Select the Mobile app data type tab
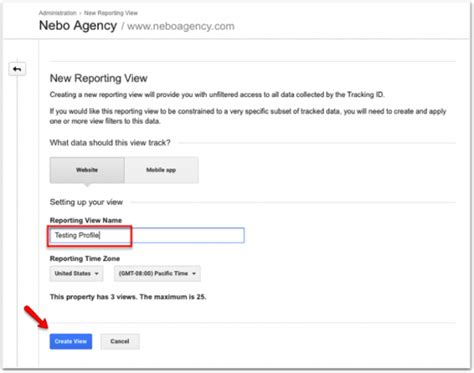Viewport: 474px width, 373px height. point(161,170)
